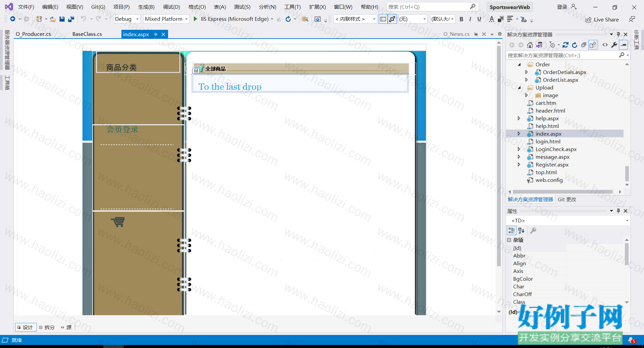Viewport: 644px width, 348px height.
Task: Toggle the second design-view mode toolbar button
Action: click(x=392, y=19)
